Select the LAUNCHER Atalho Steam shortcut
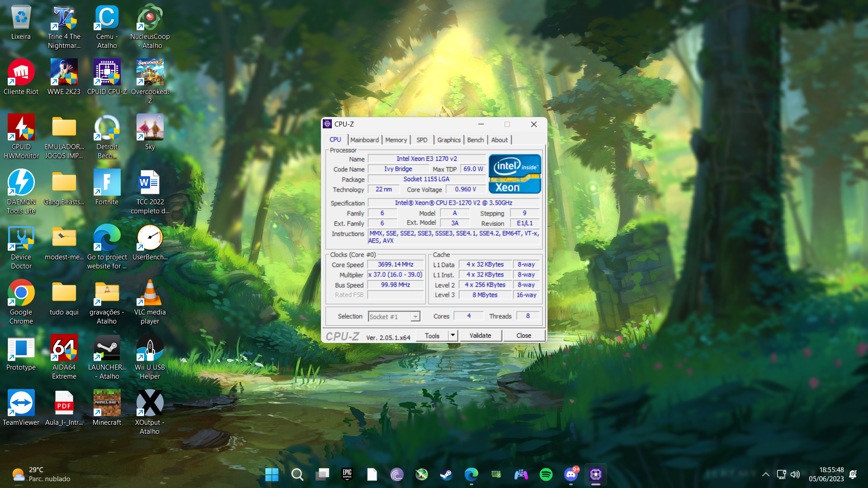This screenshot has width=868, height=488. pyautogui.click(x=107, y=358)
